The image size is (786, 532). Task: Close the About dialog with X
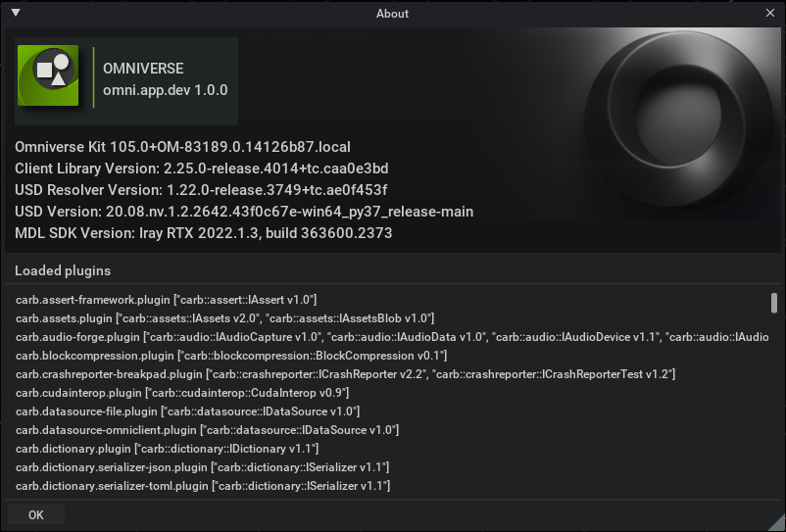[x=770, y=14]
